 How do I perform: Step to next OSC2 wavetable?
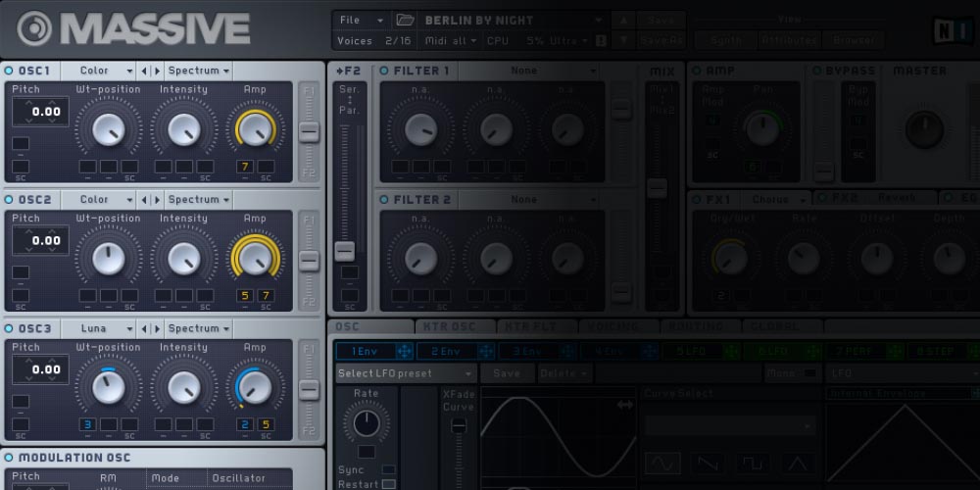(157, 200)
